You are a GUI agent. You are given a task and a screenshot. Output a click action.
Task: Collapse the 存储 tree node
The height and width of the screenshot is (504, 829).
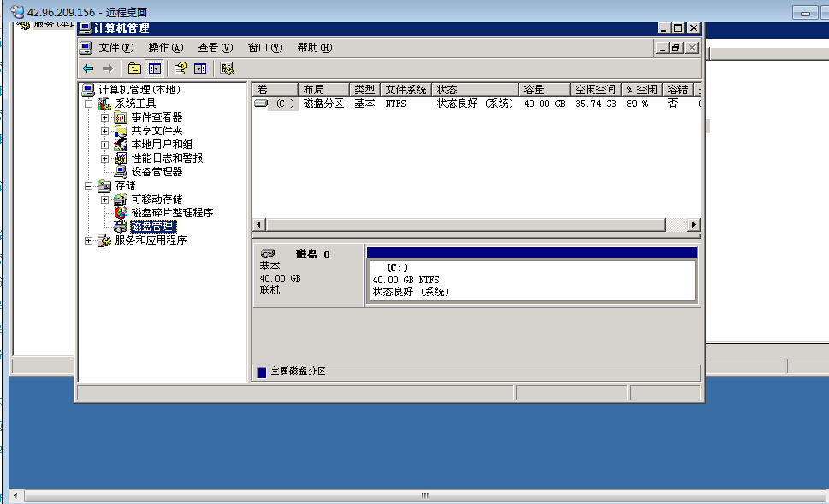[89, 186]
